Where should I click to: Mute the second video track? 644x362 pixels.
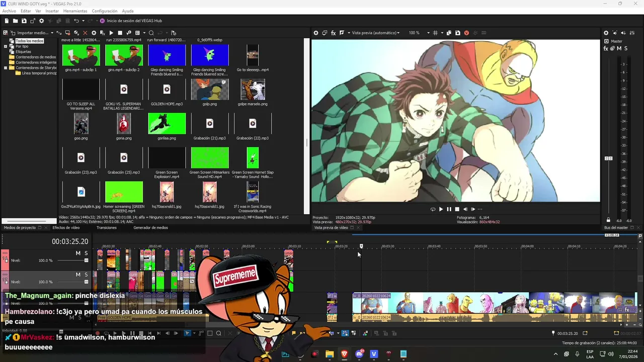[x=78, y=275]
